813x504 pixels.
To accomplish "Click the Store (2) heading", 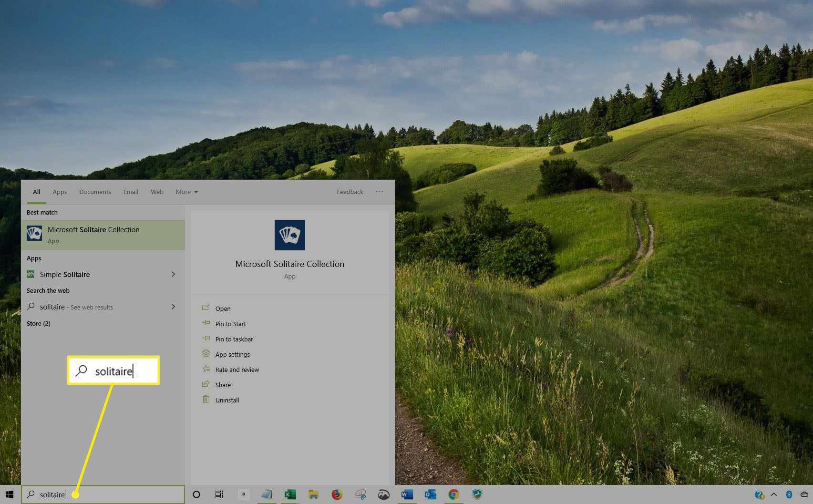I will click(x=39, y=323).
